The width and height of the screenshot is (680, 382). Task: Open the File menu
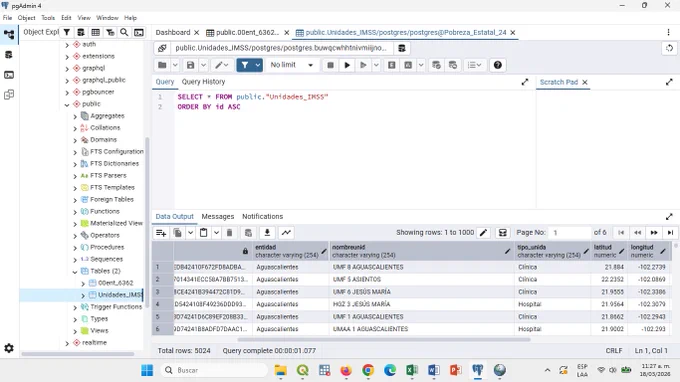[7, 18]
